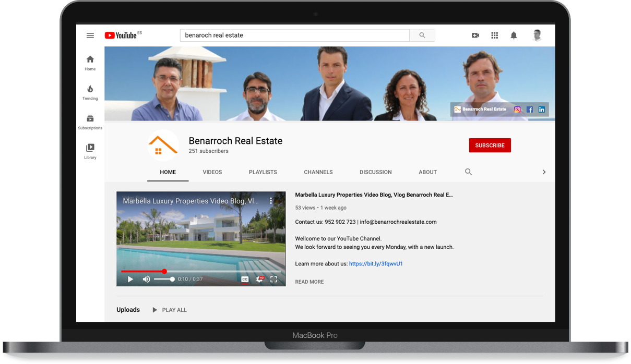Open the notifications bell

point(514,35)
